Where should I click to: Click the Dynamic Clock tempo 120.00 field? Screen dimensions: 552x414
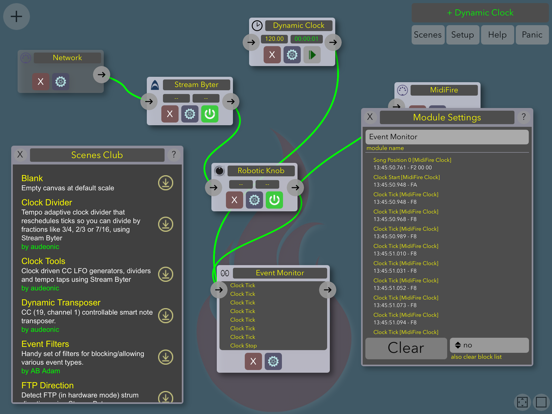tap(275, 39)
